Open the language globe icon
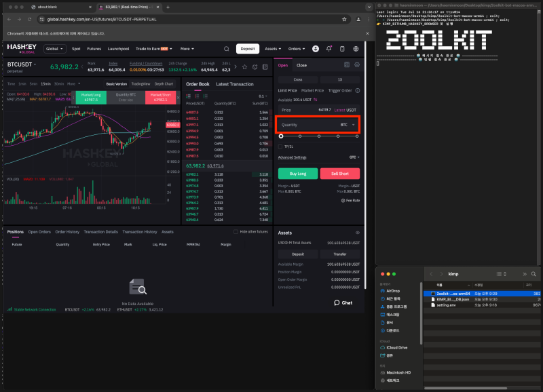The height and width of the screenshot is (392, 543). click(356, 49)
